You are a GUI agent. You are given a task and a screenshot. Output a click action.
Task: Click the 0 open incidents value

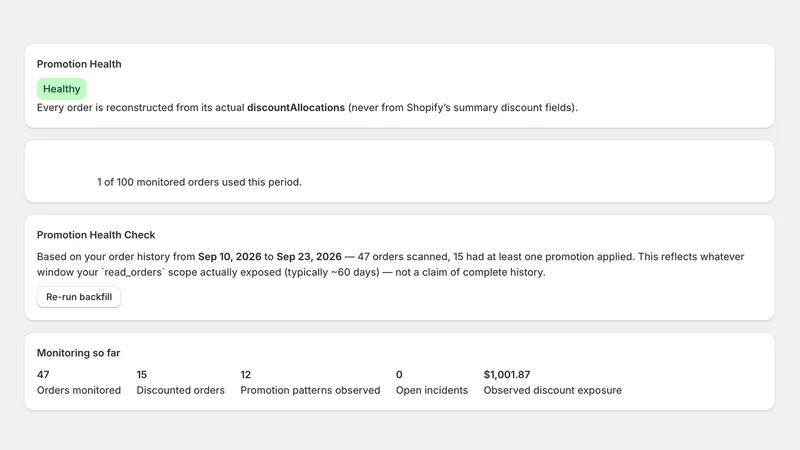click(x=399, y=374)
